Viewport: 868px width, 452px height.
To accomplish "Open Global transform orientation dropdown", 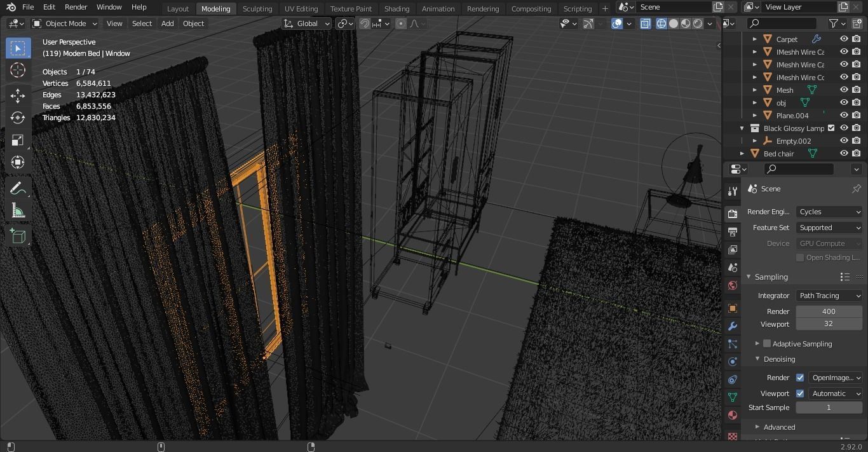I will [x=307, y=24].
